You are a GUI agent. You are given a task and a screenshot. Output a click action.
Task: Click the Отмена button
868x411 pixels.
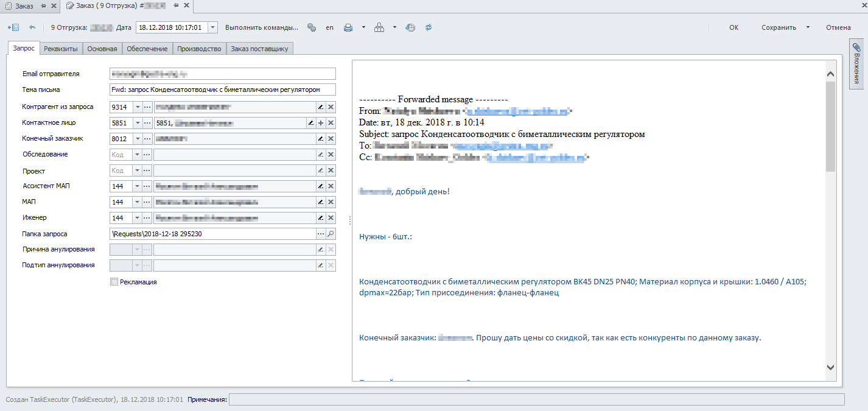coord(838,27)
